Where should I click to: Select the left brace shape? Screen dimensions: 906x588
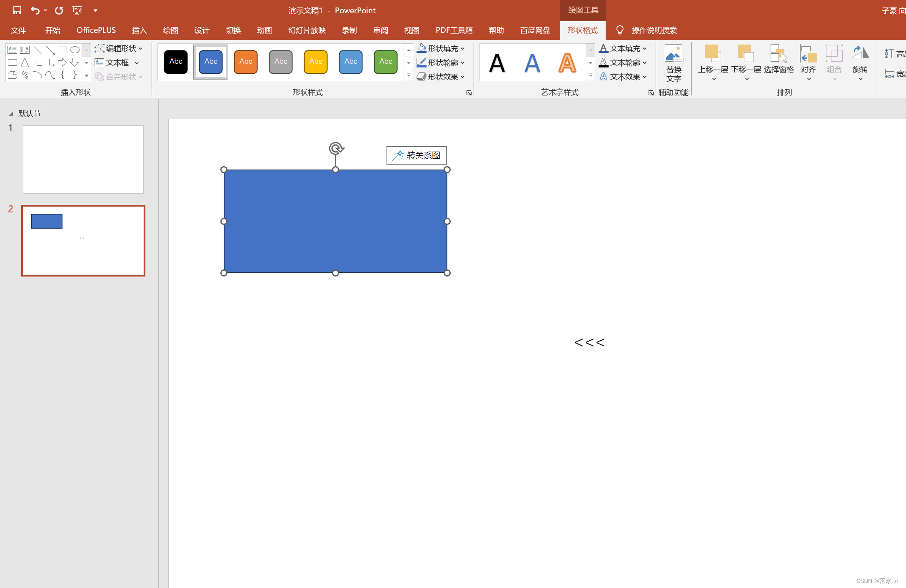[x=62, y=75]
